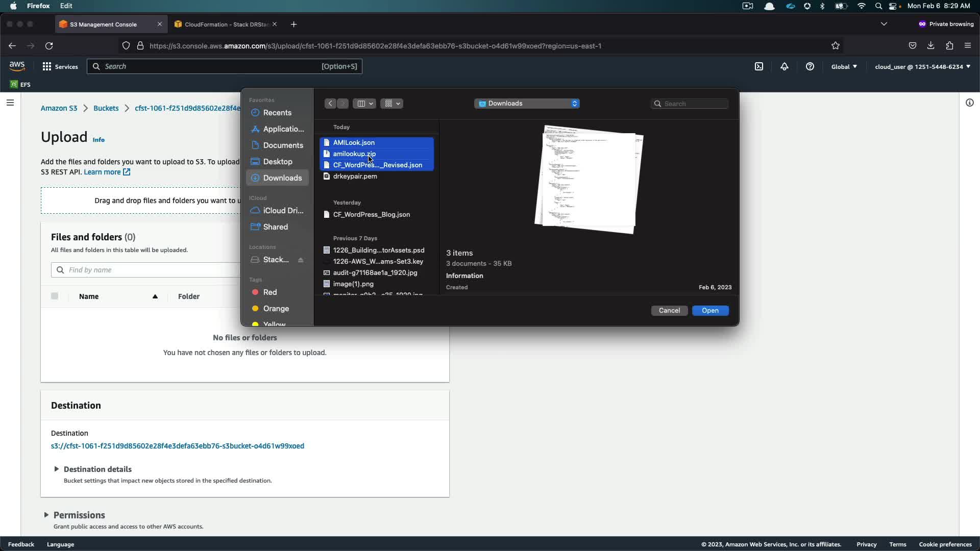Viewport: 980px width, 551px height.
Task: Check the select-all checkbox beside Name
Action: point(55,296)
